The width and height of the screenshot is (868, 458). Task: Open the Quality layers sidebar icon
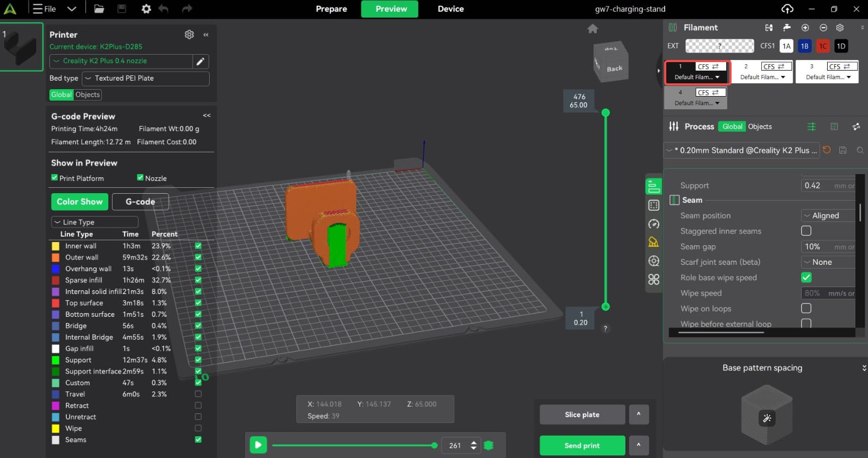click(x=654, y=187)
